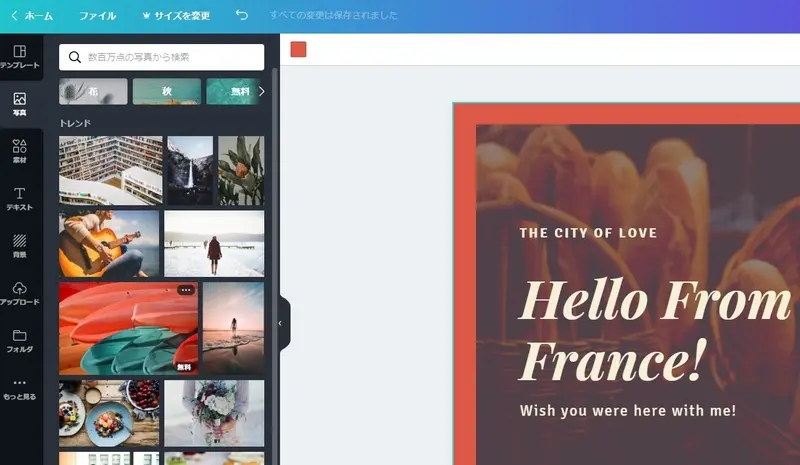Open the 背景 background panel

click(20, 246)
